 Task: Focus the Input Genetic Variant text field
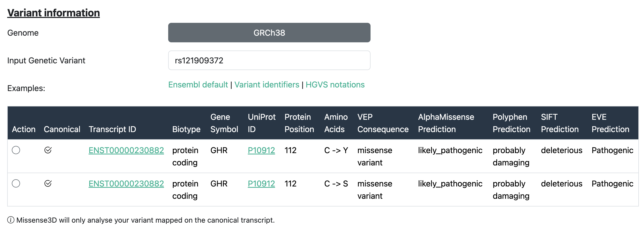269,61
